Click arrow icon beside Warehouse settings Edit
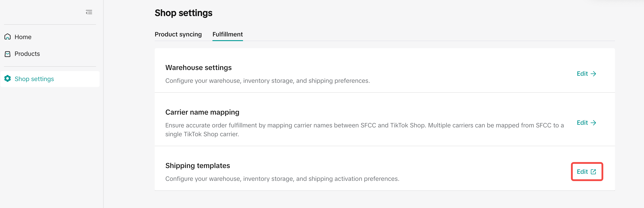This screenshot has width=644, height=208. coord(593,74)
